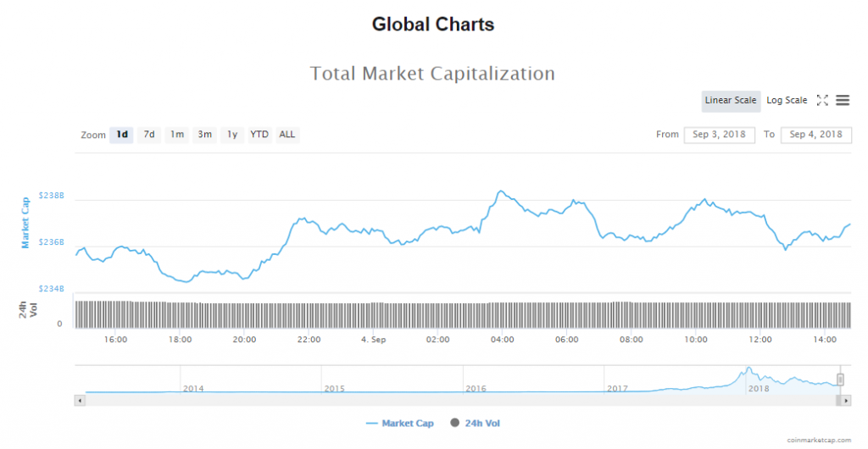The width and height of the screenshot is (868, 449).
Task: Toggle the Market Cap legend series
Action: tap(400, 423)
